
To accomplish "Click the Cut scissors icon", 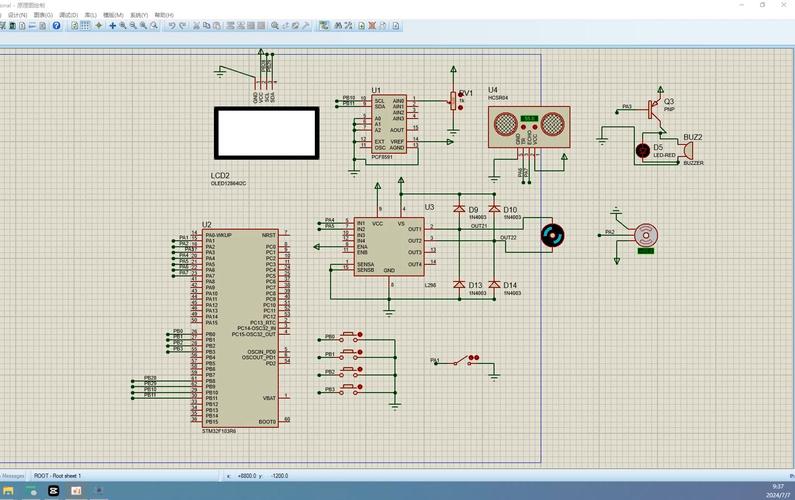I will click(x=196, y=25).
